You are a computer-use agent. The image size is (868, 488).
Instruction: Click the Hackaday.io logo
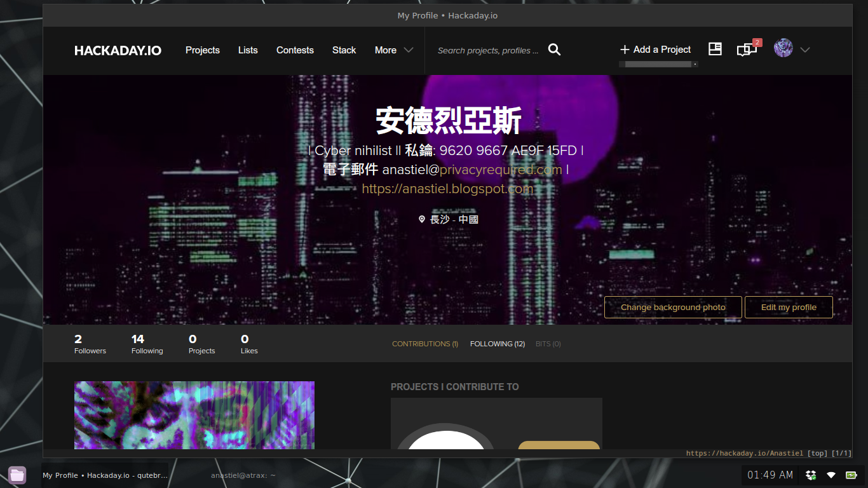[118, 51]
